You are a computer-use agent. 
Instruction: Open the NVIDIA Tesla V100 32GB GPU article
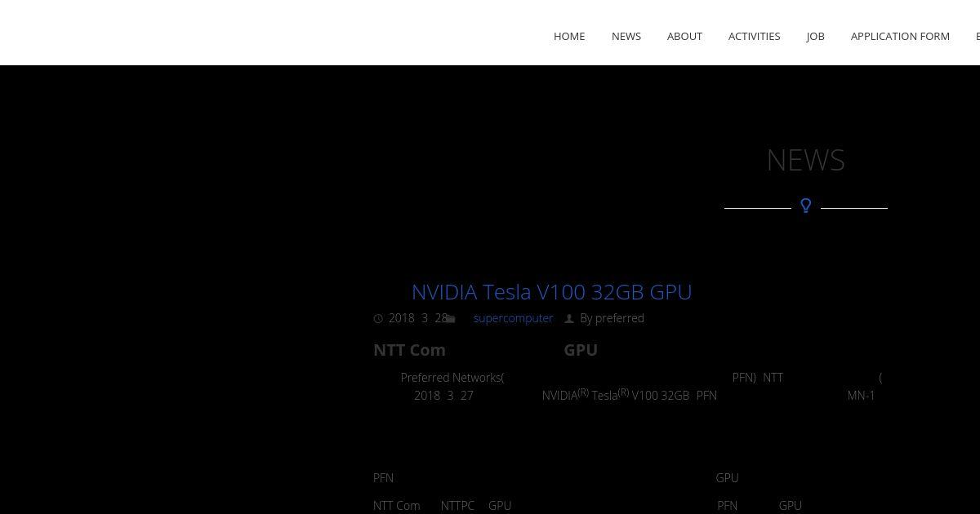point(551,292)
